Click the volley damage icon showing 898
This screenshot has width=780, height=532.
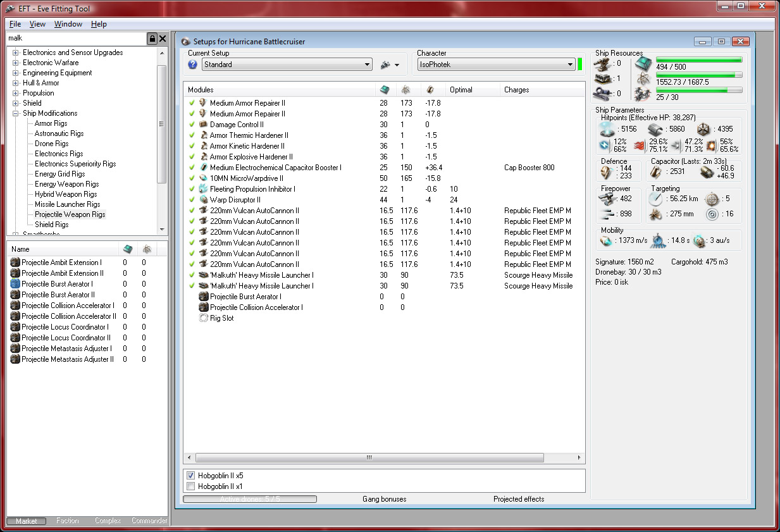click(607, 214)
